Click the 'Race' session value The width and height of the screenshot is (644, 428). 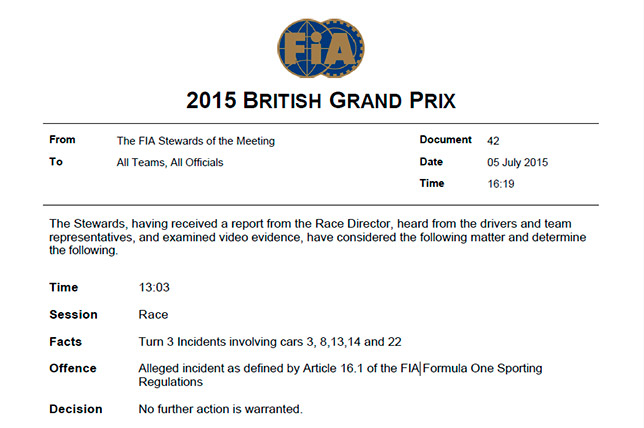(x=153, y=314)
